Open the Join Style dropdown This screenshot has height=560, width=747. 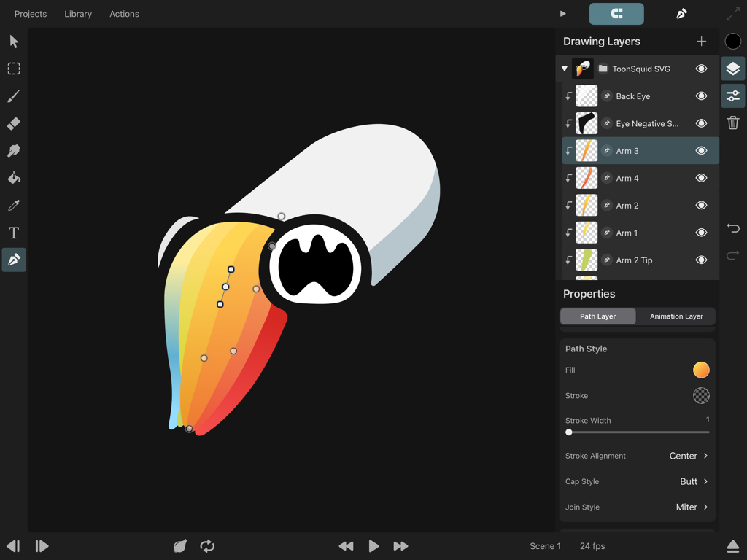(692, 507)
